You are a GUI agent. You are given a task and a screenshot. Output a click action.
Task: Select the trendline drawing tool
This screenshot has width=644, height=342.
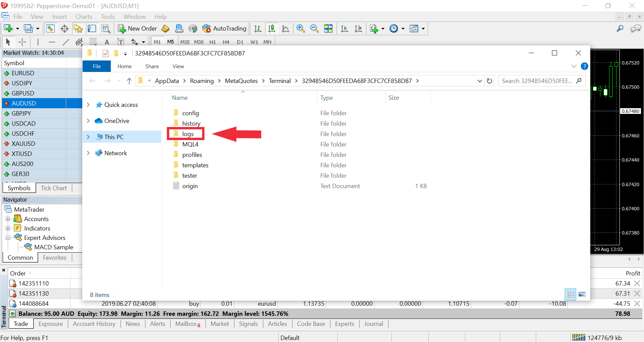coord(65,42)
